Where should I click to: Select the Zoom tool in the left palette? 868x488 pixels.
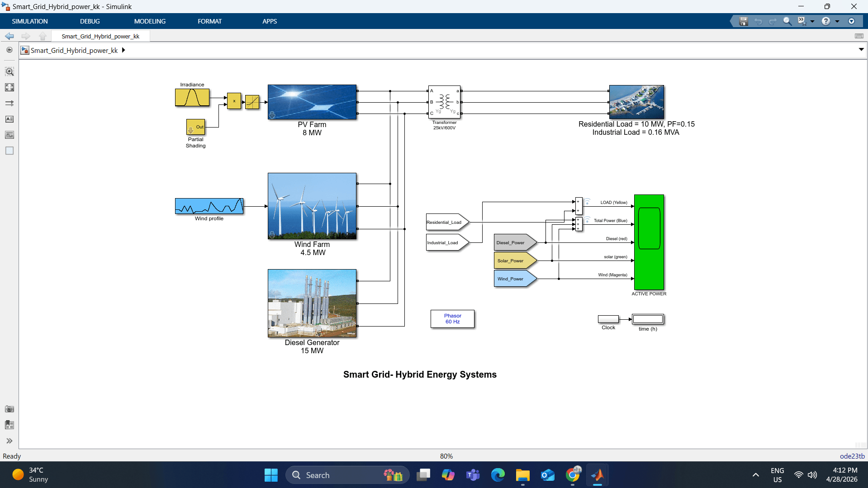click(x=9, y=71)
